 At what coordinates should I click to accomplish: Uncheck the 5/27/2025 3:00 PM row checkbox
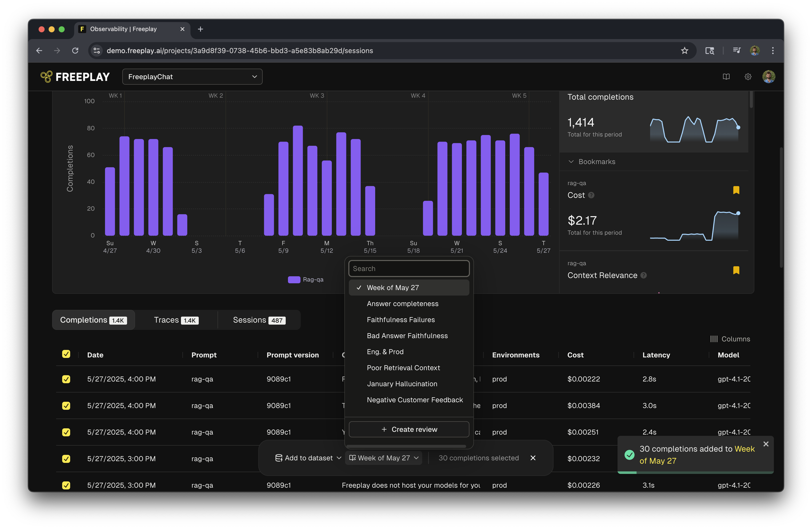point(66,458)
